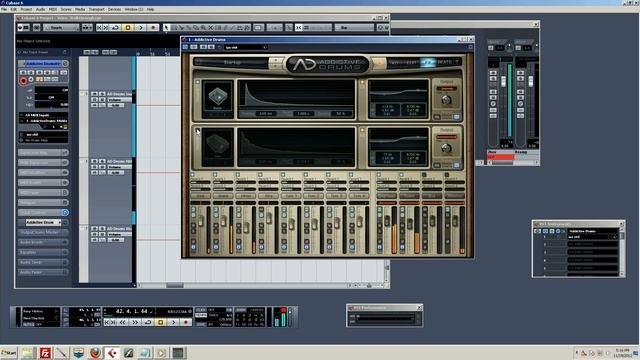Viewport: 640px width, 360px height.
Task: Expand the Note Expression inspector section
Action: tap(43, 162)
